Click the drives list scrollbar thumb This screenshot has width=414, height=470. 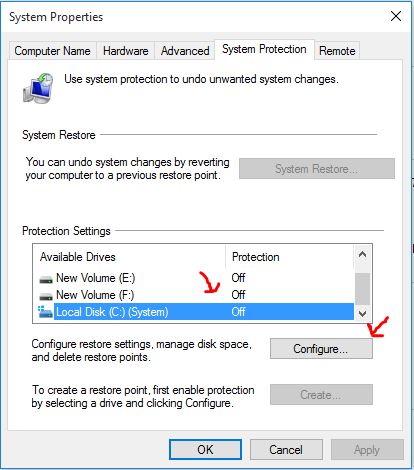point(362,289)
